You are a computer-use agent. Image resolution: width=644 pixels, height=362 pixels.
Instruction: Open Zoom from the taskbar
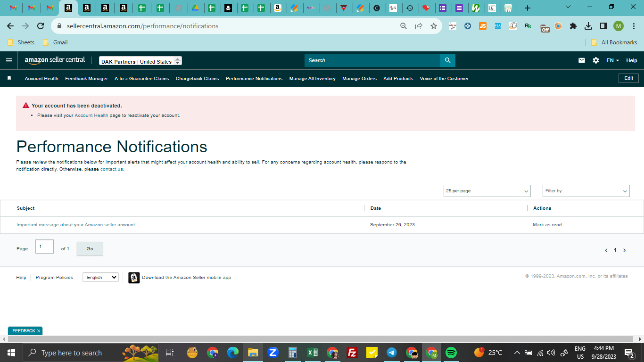[x=272, y=353]
